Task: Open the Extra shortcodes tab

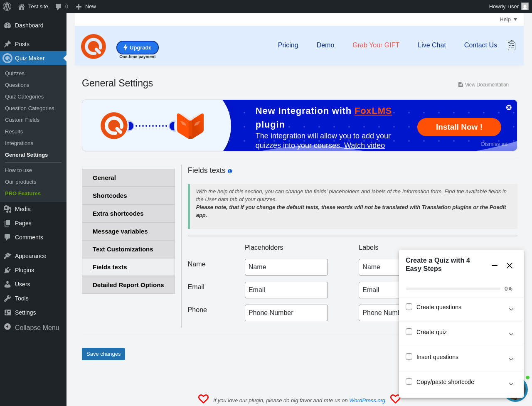Action: pyautogui.click(x=128, y=214)
